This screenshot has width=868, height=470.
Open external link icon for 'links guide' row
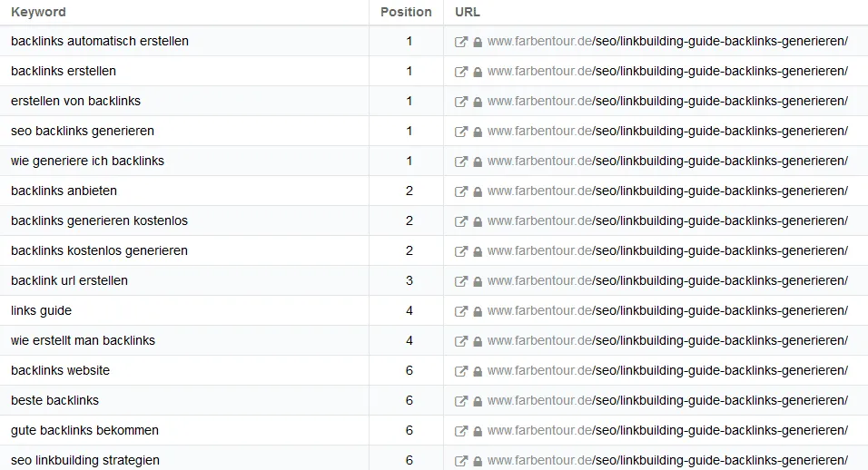(460, 311)
